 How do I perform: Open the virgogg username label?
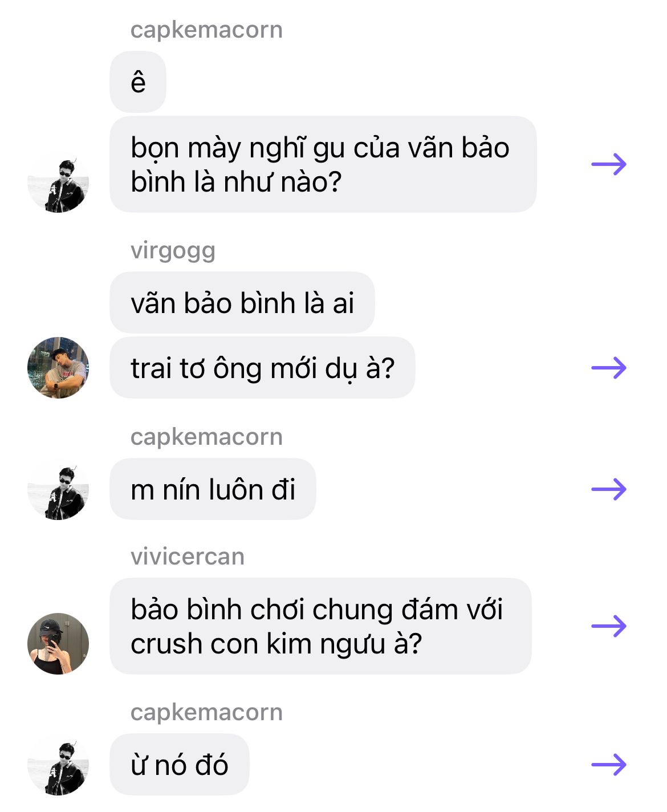pos(173,250)
